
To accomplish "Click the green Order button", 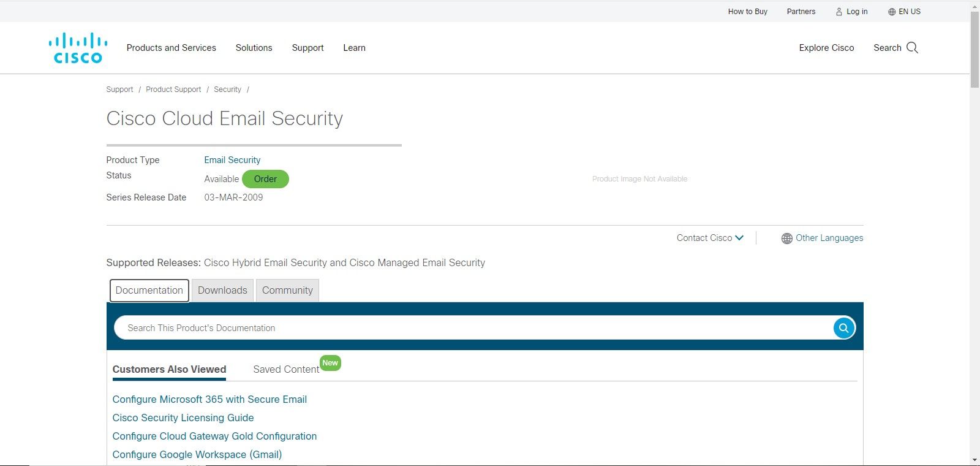I will click(265, 179).
